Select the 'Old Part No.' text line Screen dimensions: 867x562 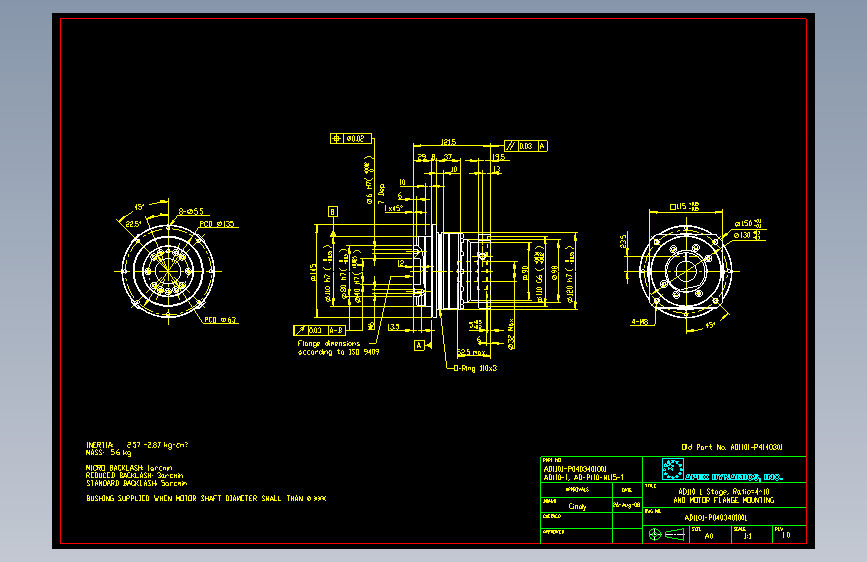click(732, 447)
